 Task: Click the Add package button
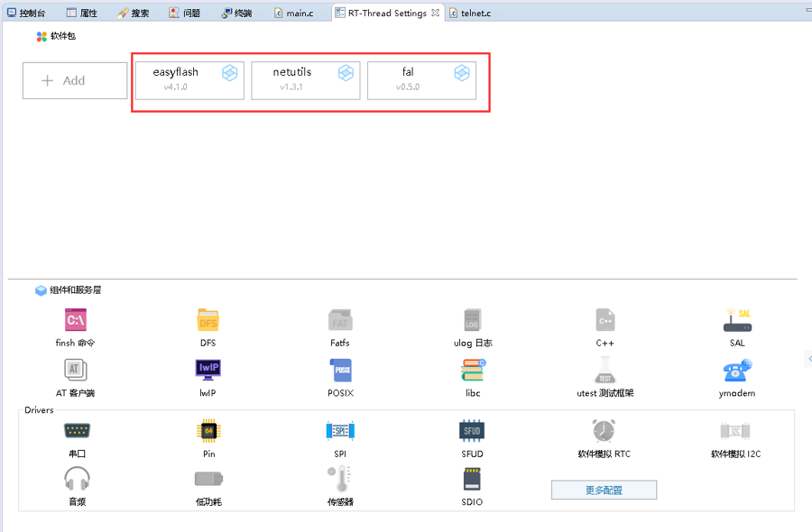point(75,80)
